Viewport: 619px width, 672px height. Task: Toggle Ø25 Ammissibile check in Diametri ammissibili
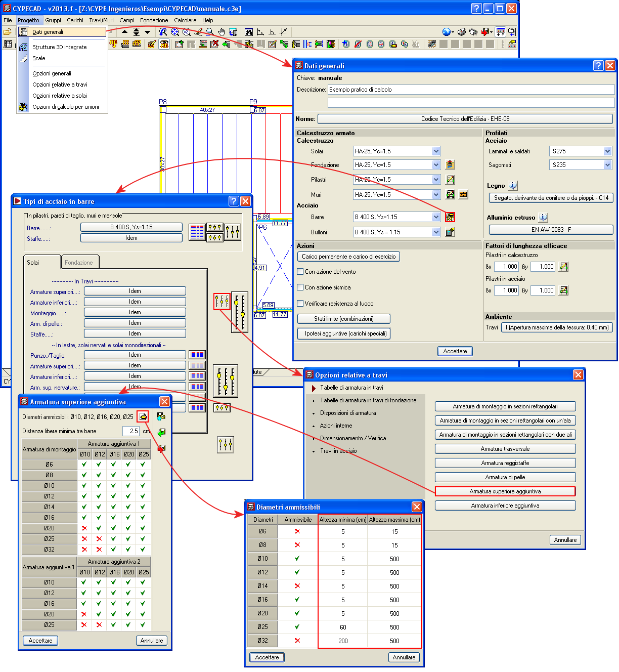[297, 627]
